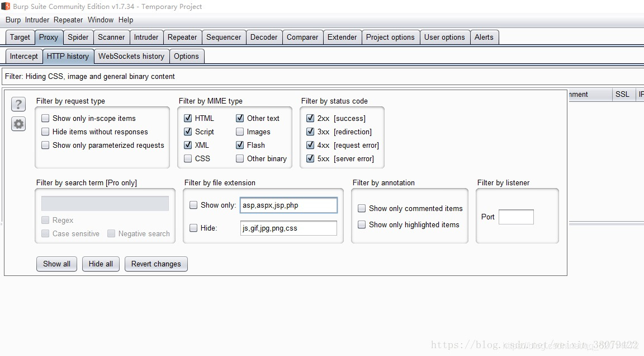Switch to the Target tab
The image size is (644, 356).
(20, 38)
